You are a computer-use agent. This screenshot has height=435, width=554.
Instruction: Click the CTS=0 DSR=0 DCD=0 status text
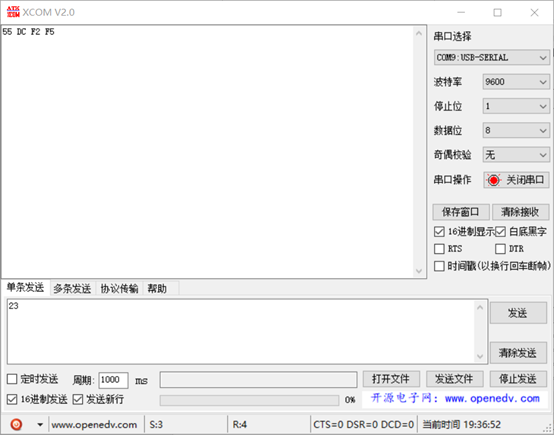click(364, 424)
